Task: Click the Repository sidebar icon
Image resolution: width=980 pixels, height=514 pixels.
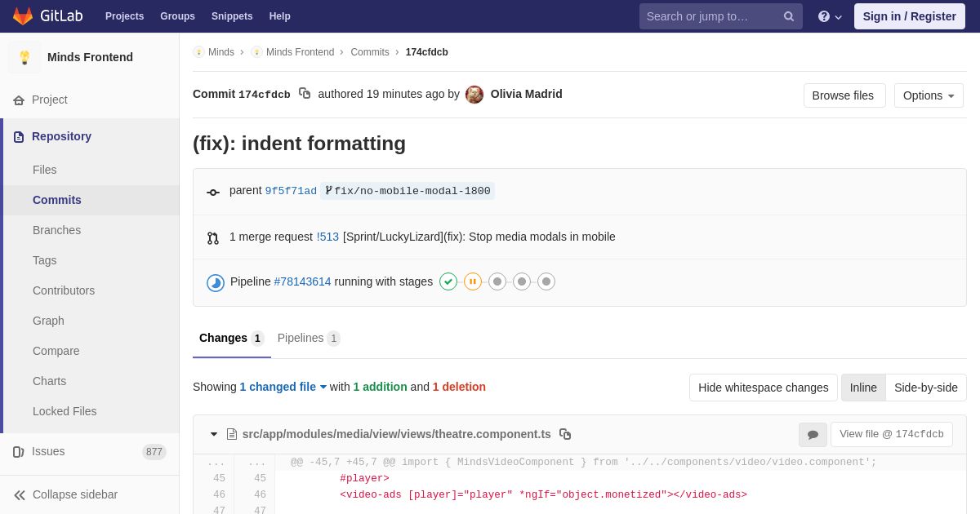Action: tap(19, 137)
